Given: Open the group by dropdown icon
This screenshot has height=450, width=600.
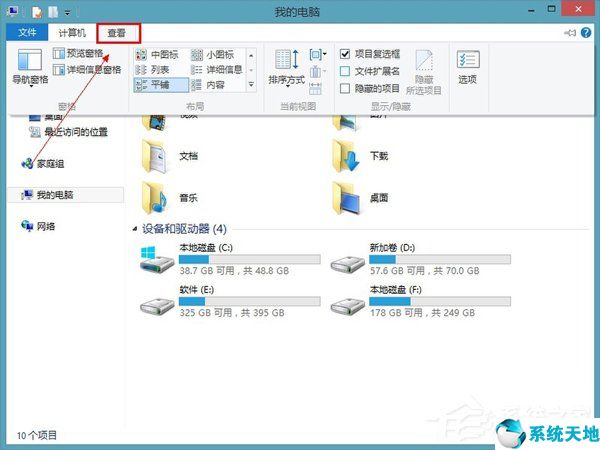Looking at the screenshot, I should tap(318, 54).
